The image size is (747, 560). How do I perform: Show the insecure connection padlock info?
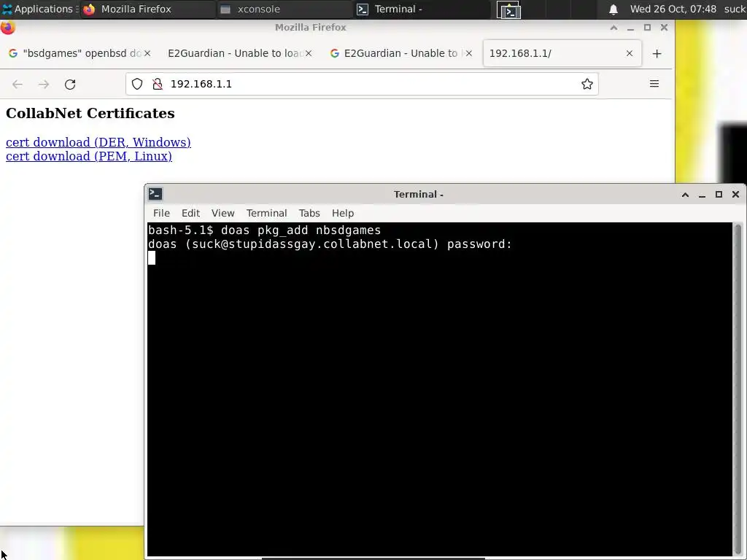tap(158, 84)
